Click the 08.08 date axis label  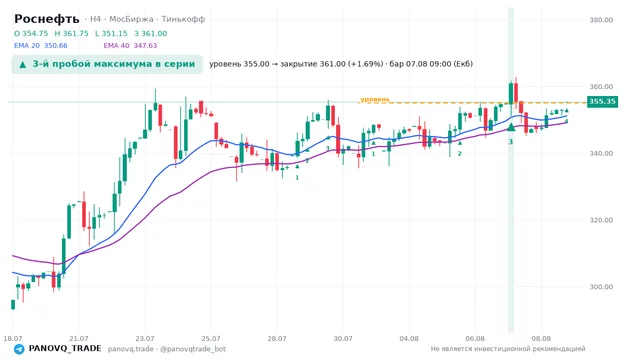541,338
